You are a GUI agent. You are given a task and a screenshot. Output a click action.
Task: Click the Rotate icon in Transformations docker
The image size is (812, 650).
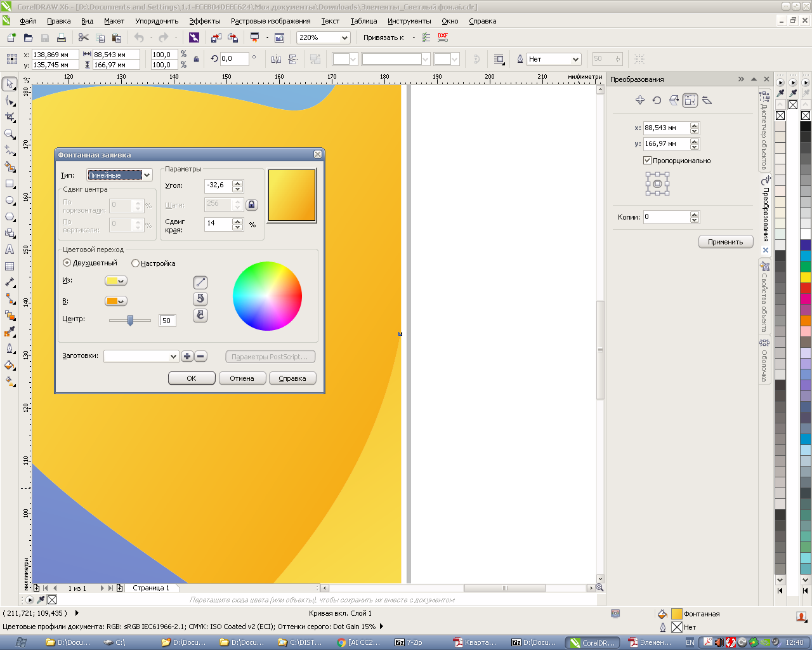(657, 100)
